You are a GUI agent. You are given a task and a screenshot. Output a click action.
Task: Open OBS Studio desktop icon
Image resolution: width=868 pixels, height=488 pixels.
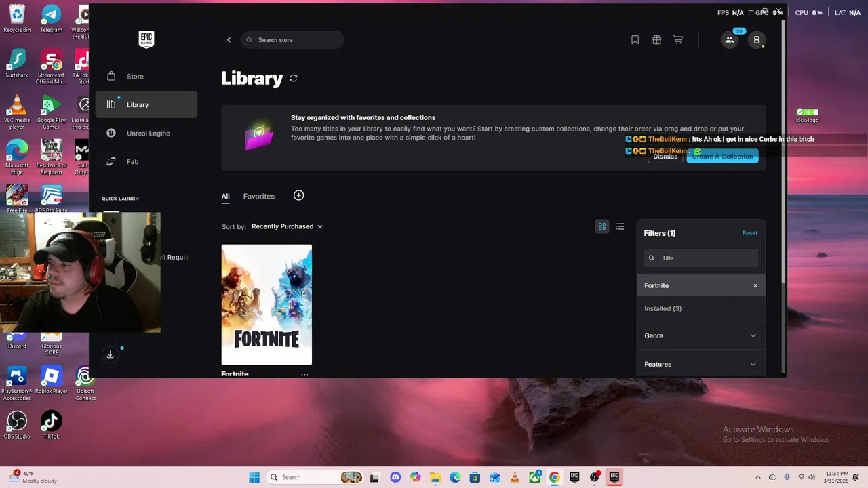point(17,425)
